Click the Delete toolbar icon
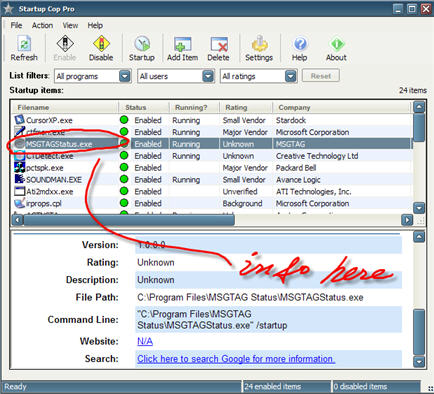 [219, 44]
